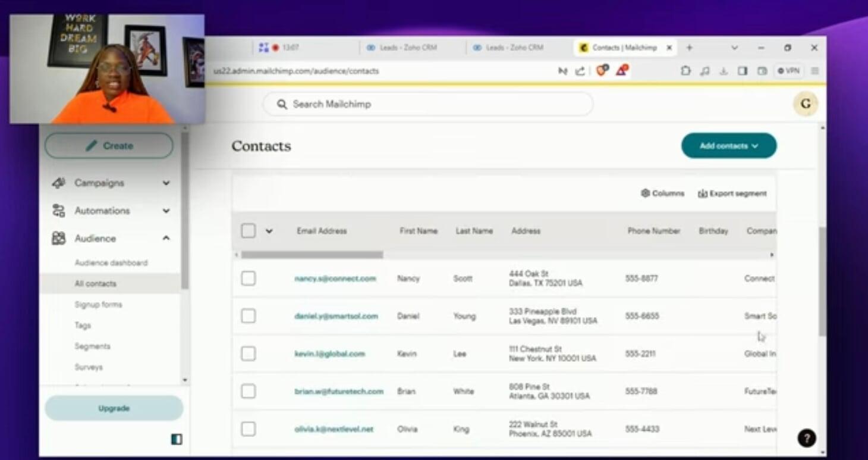Screen dimensions: 868x460
Task: Click the Brave shields icon in address bar
Action: click(602, 71)
